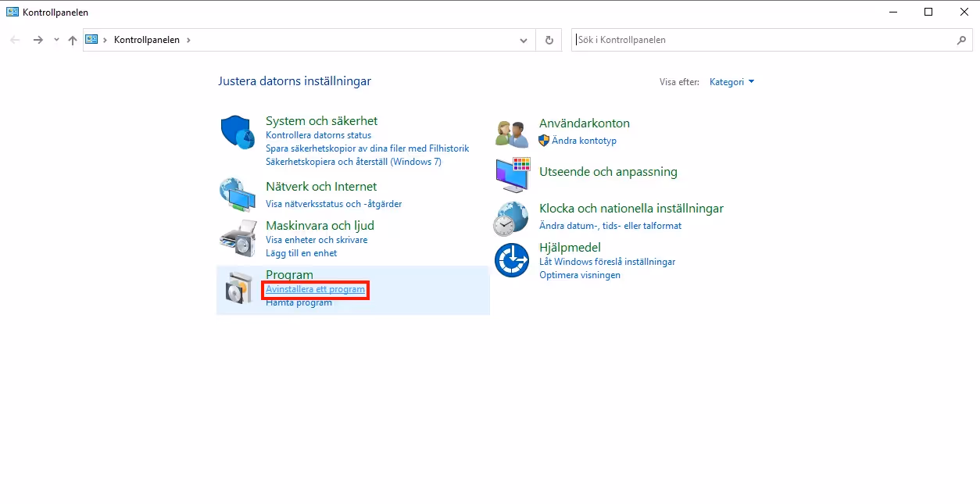The image size is (980, 504).
Task: Expand chevron after Kontrollpanelen breadcrumb
Action: 188,40
